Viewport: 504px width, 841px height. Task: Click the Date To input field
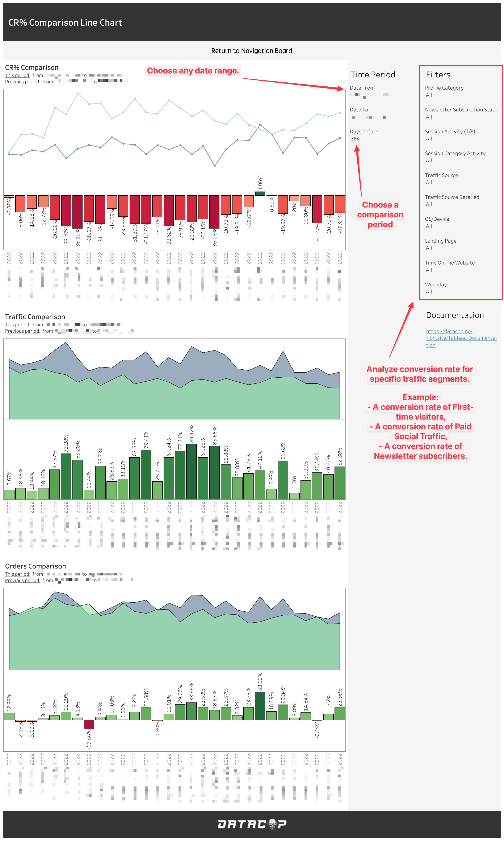(369, 117)
